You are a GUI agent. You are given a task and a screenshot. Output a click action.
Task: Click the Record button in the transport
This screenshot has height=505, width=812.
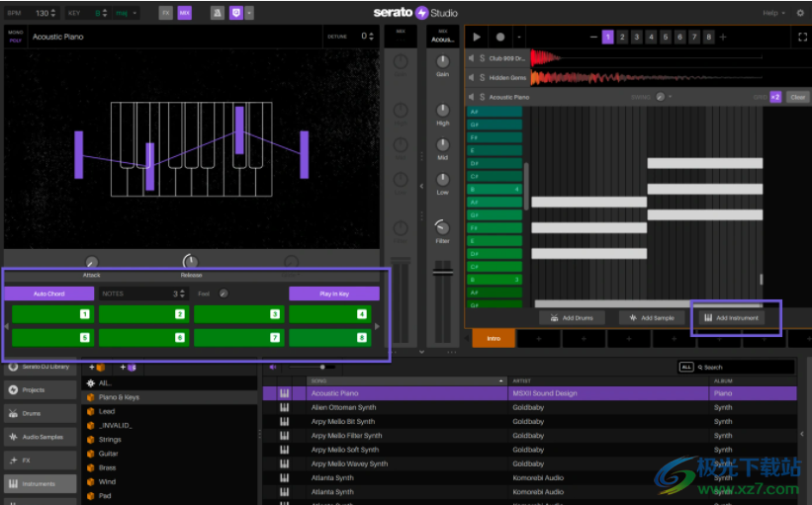click(x=500, y=37)
